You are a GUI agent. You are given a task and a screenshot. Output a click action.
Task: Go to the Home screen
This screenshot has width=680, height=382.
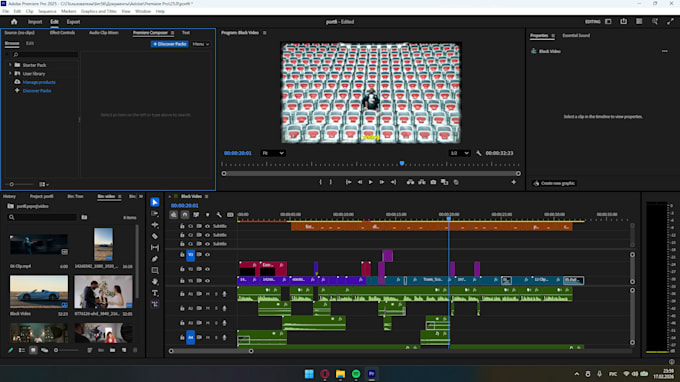14,22
